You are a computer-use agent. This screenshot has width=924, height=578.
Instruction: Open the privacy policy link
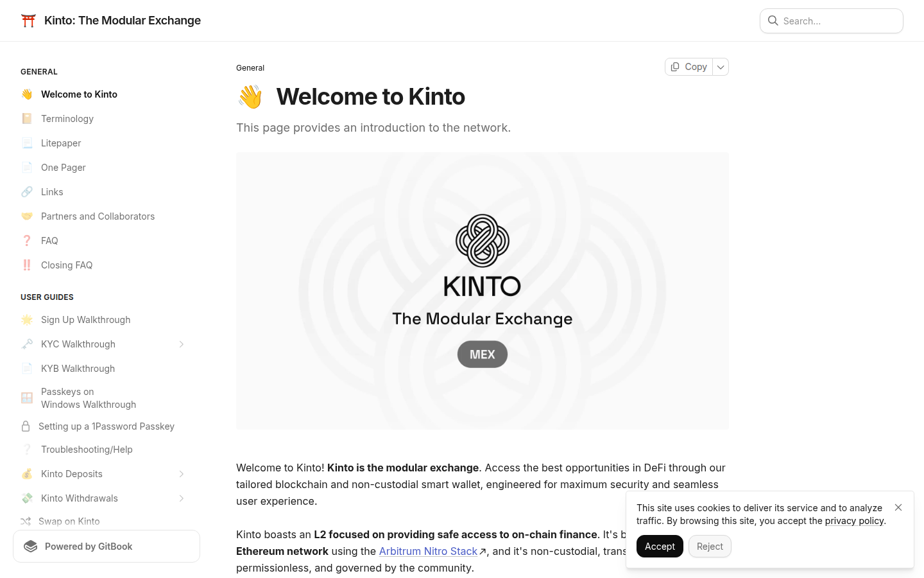(x=854, y=521)
